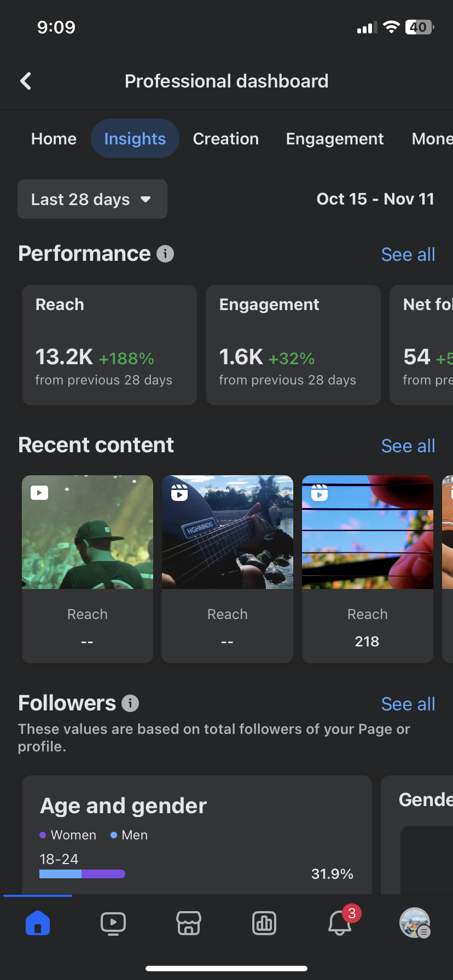Open the profile avatar menu
The height and width of the screenshot is (980, 453).
[415, 923]
